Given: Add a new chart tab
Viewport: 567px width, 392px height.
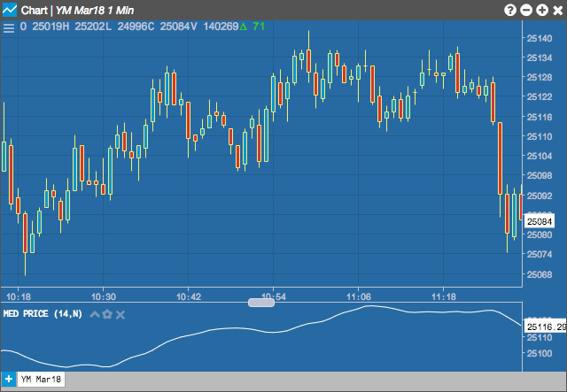Looking at the screenshot, I should click(8, 380).
